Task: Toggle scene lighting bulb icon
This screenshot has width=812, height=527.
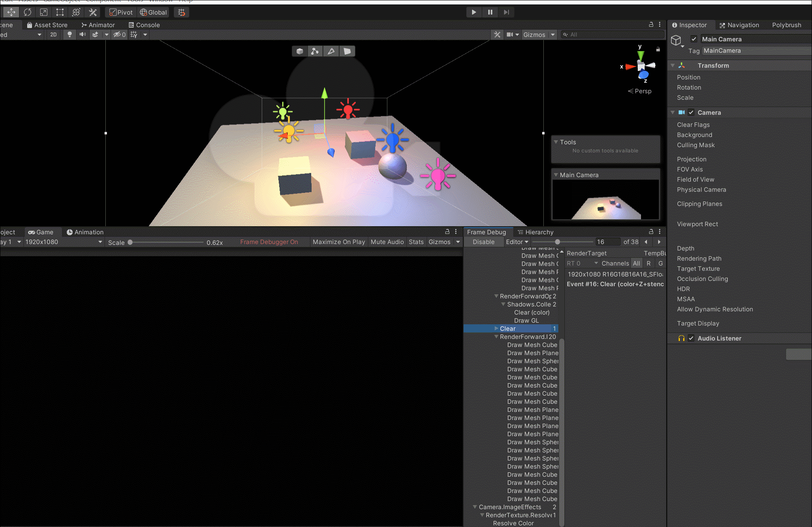Action: [x=70, y=34]
